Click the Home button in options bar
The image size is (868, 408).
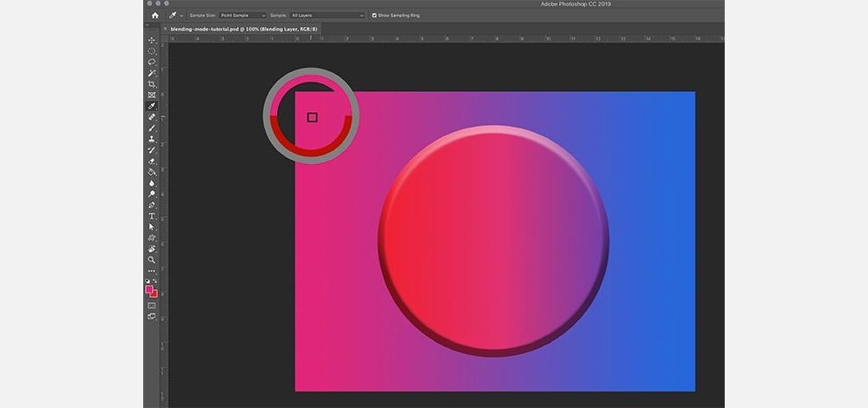(155, 15)
